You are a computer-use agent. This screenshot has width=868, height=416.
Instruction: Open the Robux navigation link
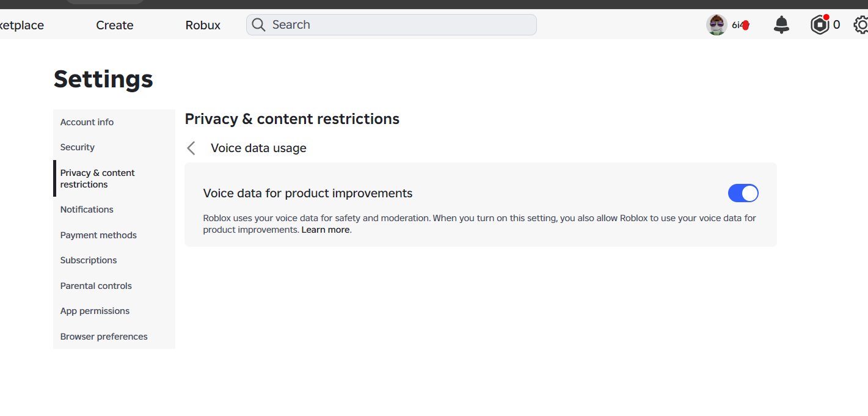click(203, 25)
